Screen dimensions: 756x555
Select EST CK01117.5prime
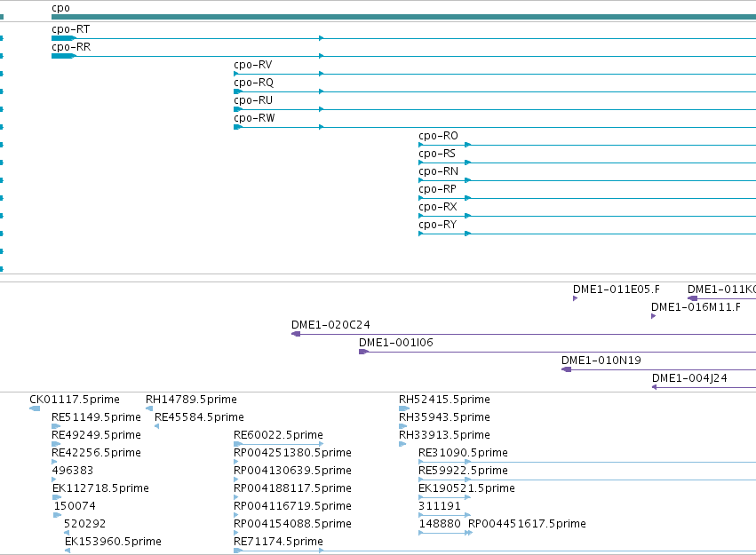point(75,400)
